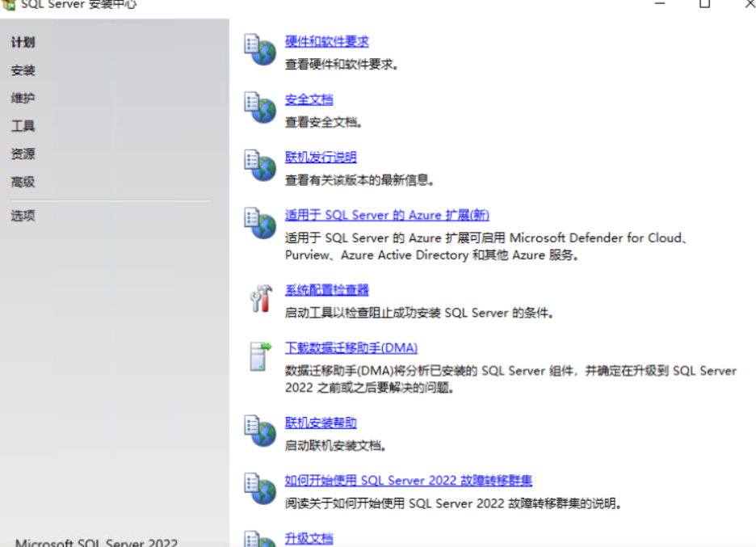Click the description starting 阅读关于如何开始使用 SQL Server 2022
Viewport: 756px width, 547px height.
tap(453, 503)
